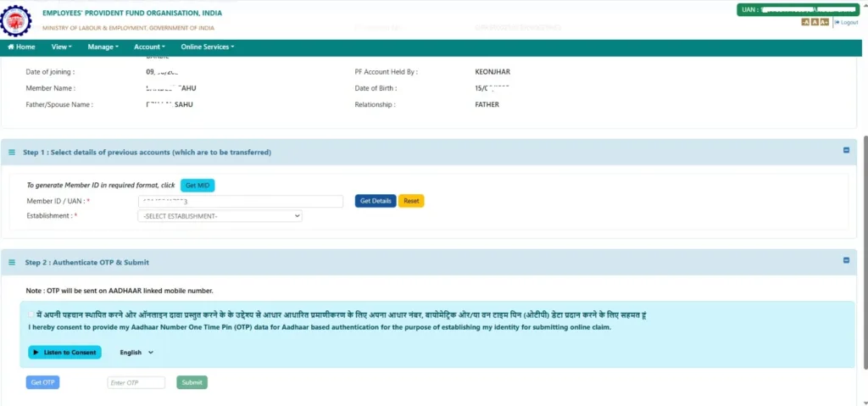
Task: Open the Manage menu
Action: tap(103, 47)
